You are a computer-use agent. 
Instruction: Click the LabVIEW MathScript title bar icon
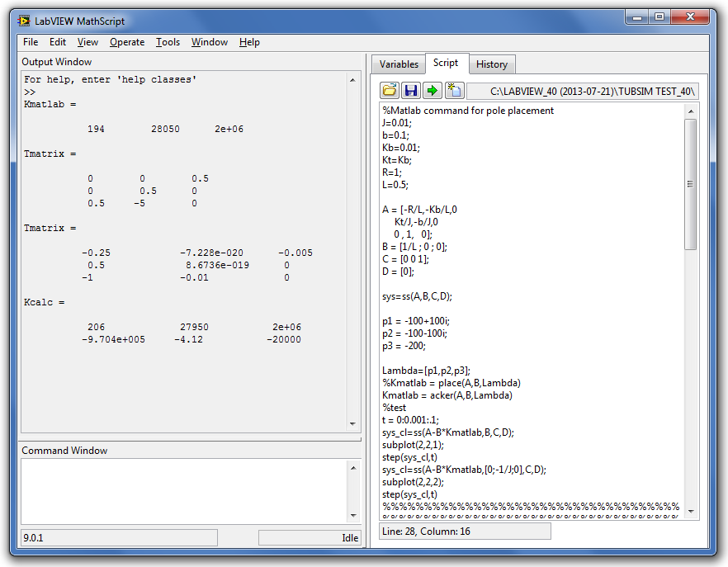[x=24, y=21]
